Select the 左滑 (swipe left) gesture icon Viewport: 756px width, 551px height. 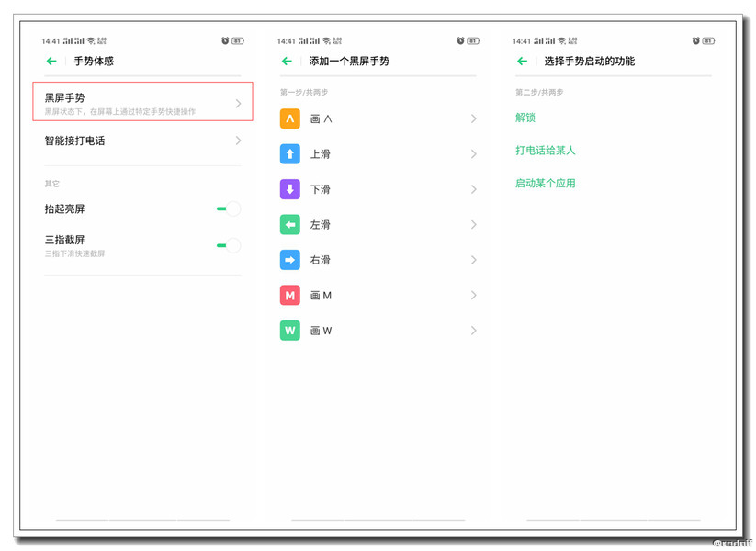(x=290, y=224)
